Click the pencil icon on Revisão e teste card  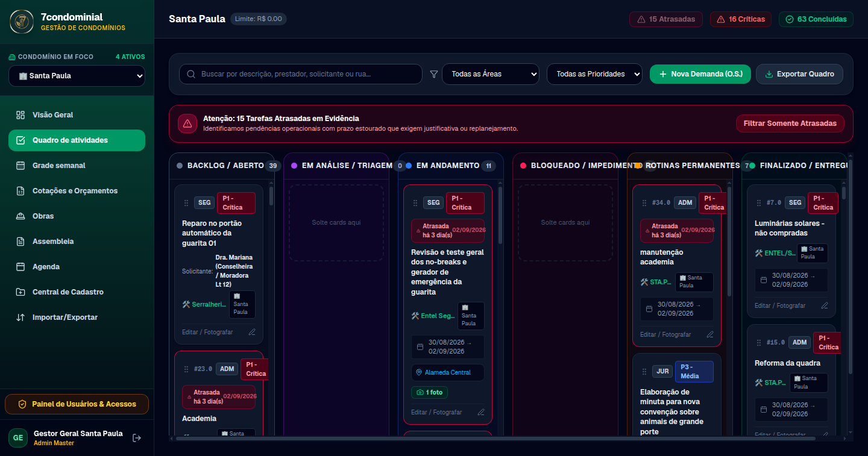481,412
